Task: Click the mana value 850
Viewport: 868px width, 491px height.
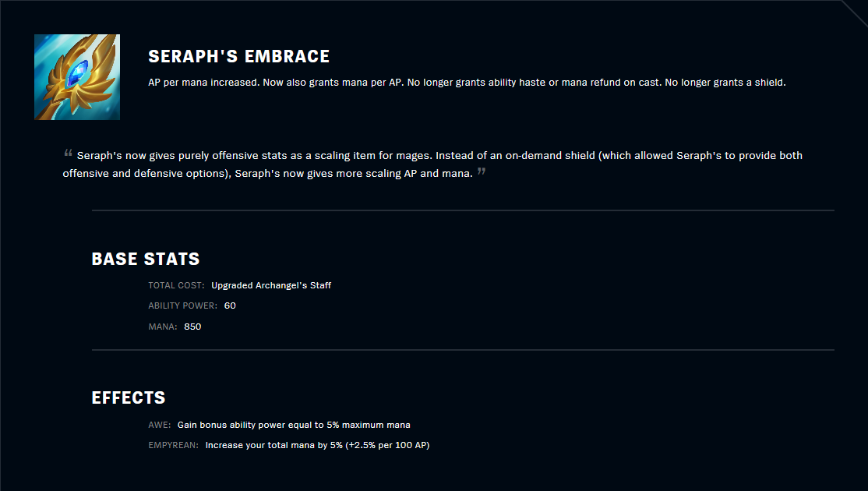Action: (x=192, y=327)
